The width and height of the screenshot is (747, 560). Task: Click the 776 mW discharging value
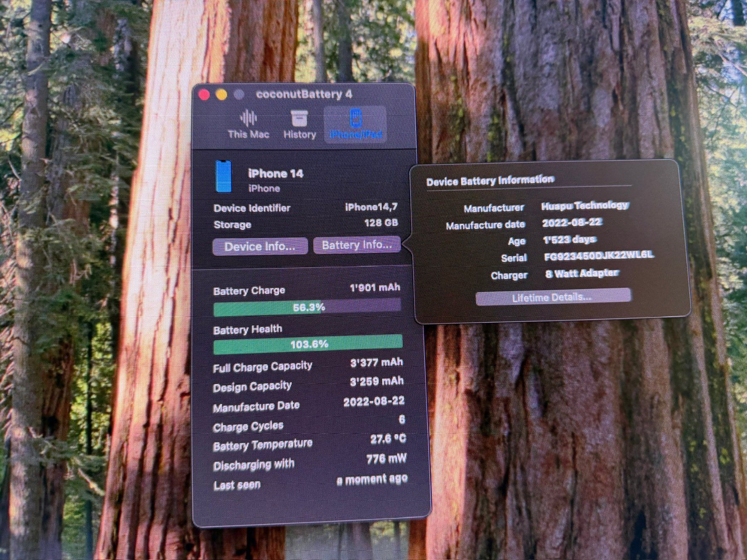[386, 459]
